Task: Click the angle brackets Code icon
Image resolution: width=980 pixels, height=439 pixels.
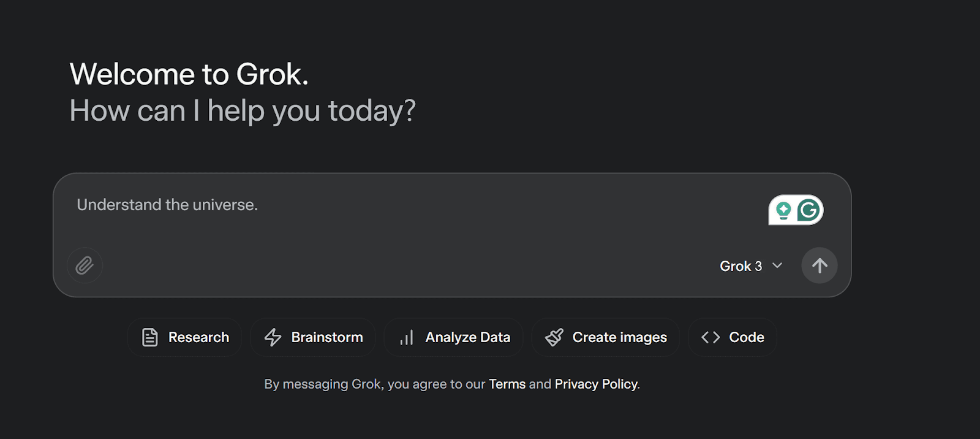Action: pos(710,337)
